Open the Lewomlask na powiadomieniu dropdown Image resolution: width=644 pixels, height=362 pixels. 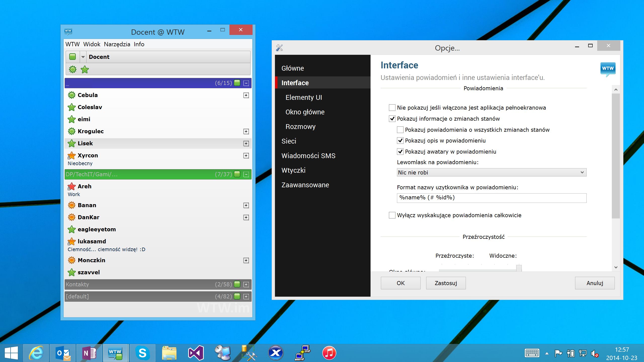(491, 172)
